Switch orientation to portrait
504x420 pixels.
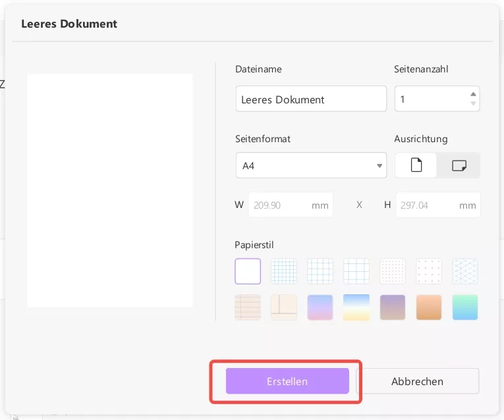click(416, 166)
